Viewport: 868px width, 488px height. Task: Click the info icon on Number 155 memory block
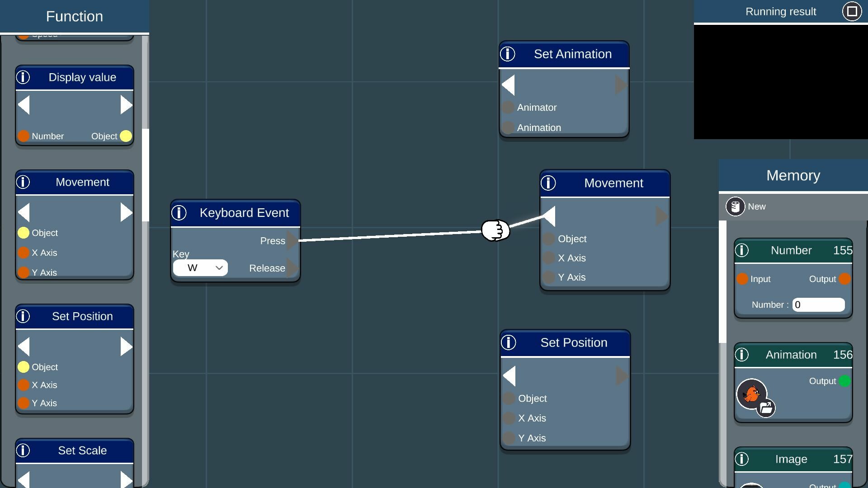tap(742, 250)
